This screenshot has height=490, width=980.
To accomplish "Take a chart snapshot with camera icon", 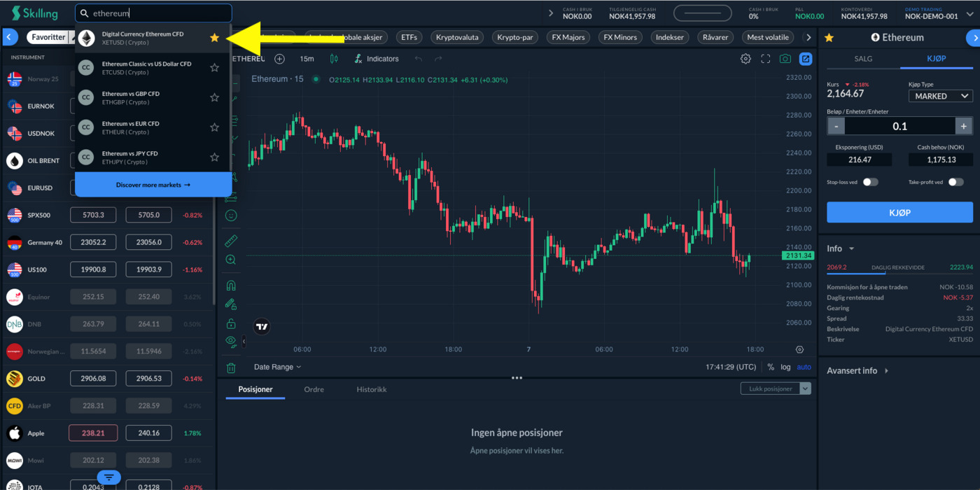I will pyautogui.click(x=785, y=59).
